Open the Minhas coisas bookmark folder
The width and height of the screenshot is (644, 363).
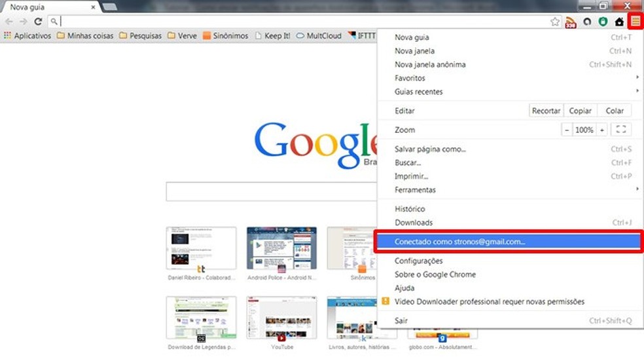tap(85, 36)
